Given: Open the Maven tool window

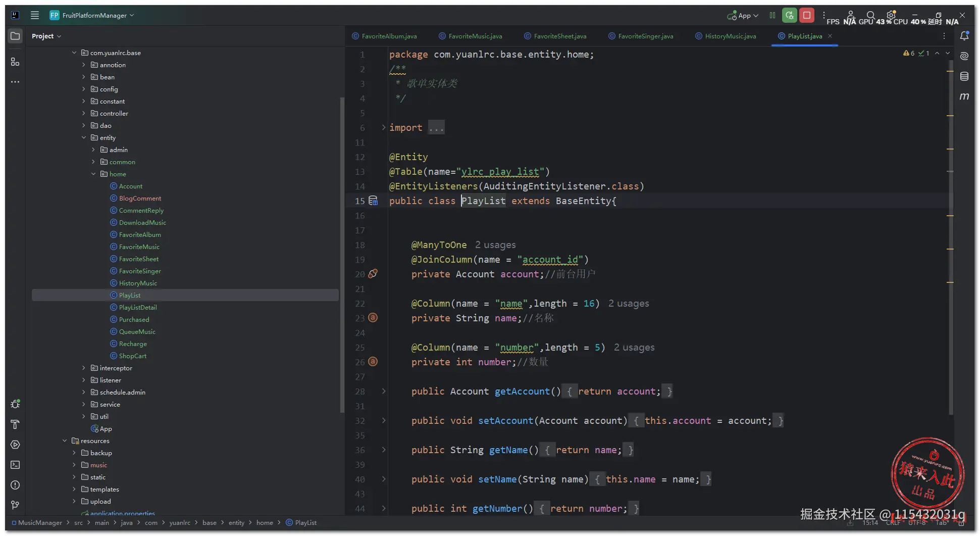Looking at the screenshot, I should pyautogui.click(x=964, y=96).
